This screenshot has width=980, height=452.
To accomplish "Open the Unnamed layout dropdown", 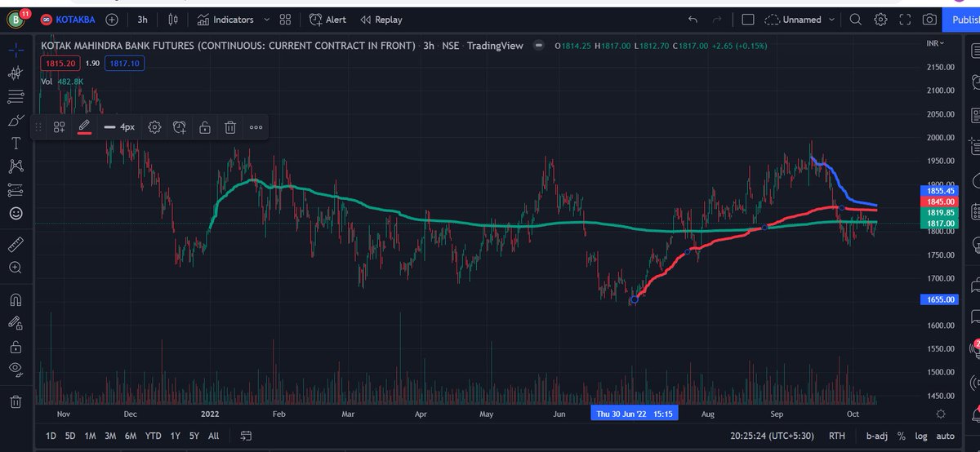I will point(800,20).
